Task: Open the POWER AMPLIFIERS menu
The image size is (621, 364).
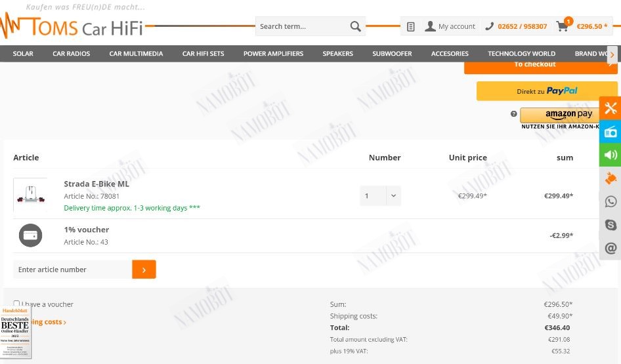Action: click(x=273, y=53)
